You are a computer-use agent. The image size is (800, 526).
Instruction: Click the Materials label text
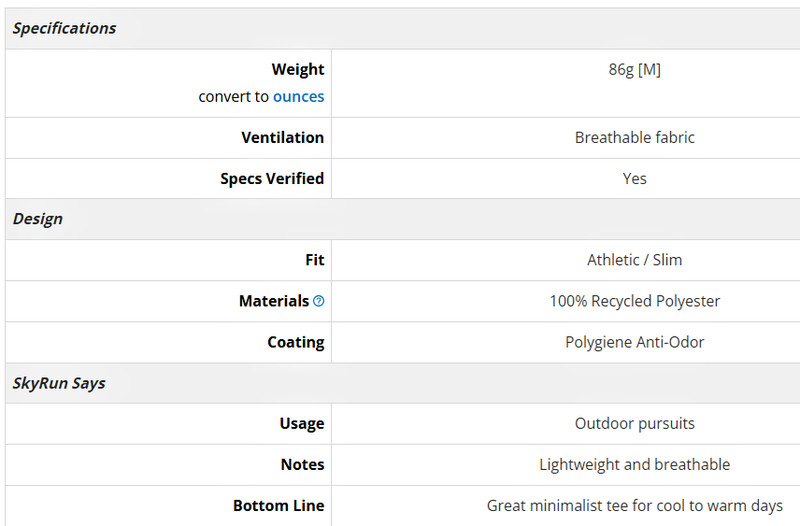tap(274, 301)
